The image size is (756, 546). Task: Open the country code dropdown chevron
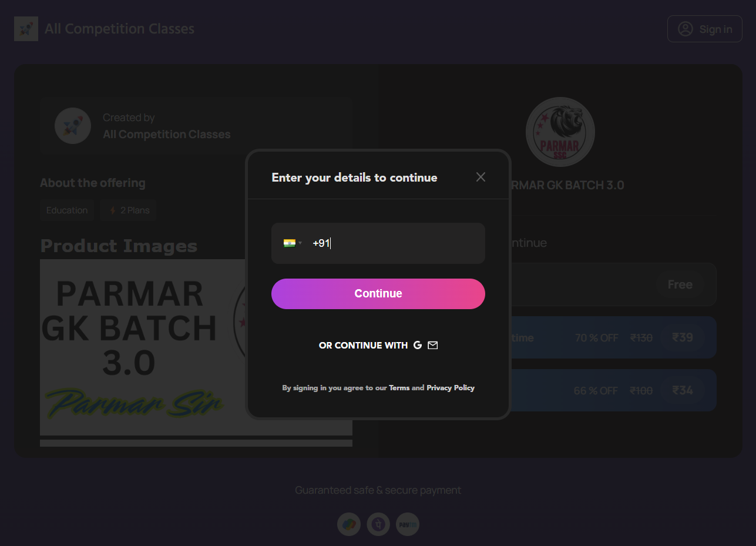[300, 243]
